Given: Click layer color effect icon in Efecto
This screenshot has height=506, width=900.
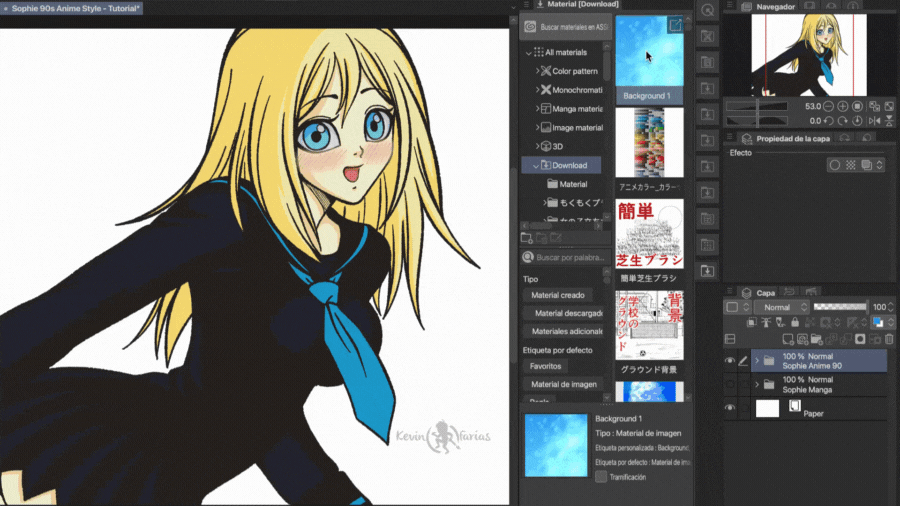Looking at the screenshot, I should (x=867, y=165).
